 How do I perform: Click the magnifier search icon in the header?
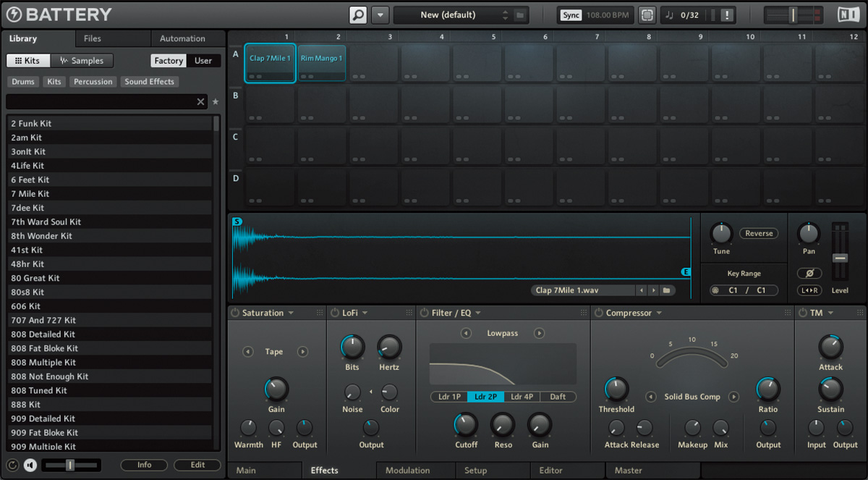(358, 14)
